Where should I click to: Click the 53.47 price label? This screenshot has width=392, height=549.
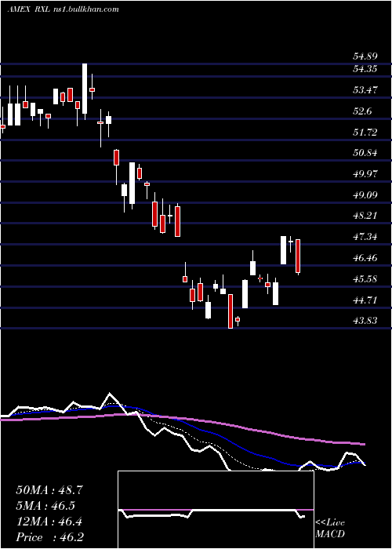pos(365,90)
